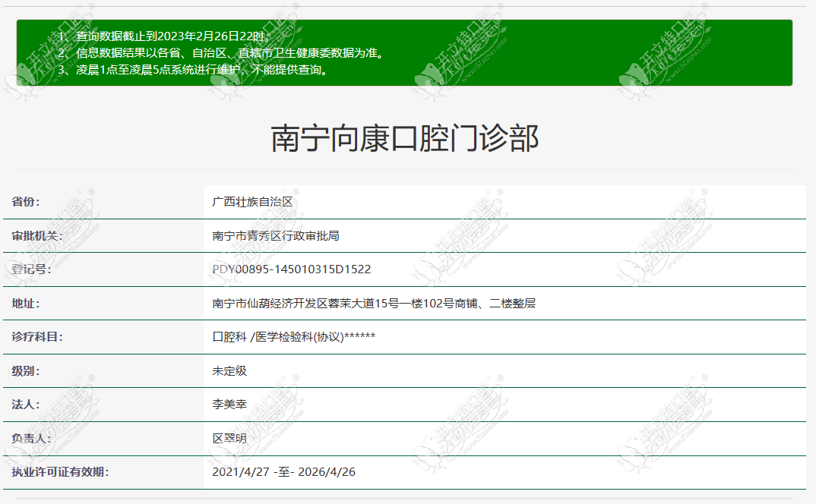Click the 级别 label

(26, 371)
